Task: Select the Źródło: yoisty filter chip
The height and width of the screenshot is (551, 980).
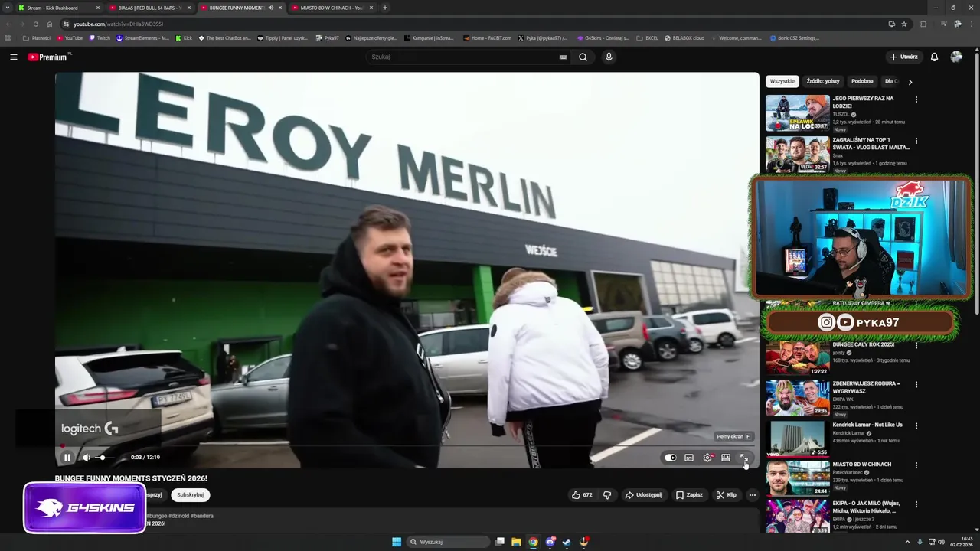Action: tap(823, 81)
